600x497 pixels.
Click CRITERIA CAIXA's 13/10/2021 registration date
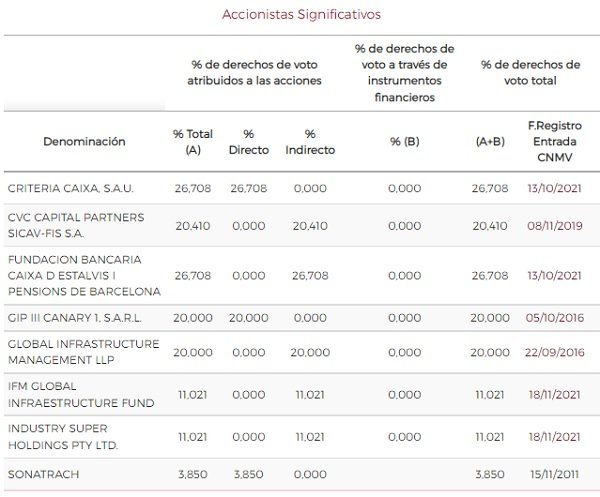554,188
